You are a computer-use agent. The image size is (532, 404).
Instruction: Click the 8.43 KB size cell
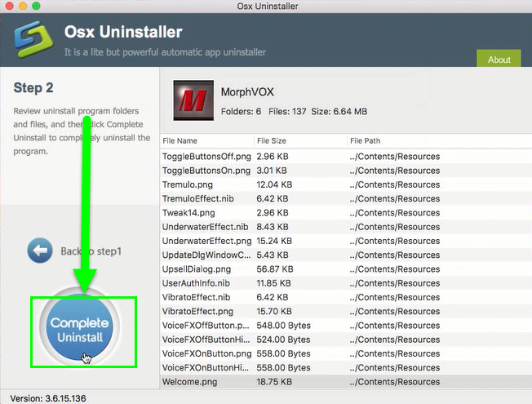click(x=272, y=227)
